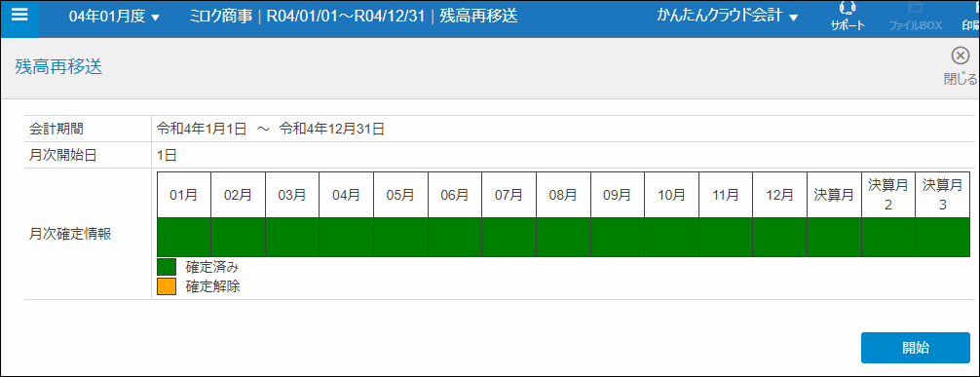Select the 決算月 header cell
Viewport: 980px width, 377px height.
pyautogui.click(x=834, y=195)
